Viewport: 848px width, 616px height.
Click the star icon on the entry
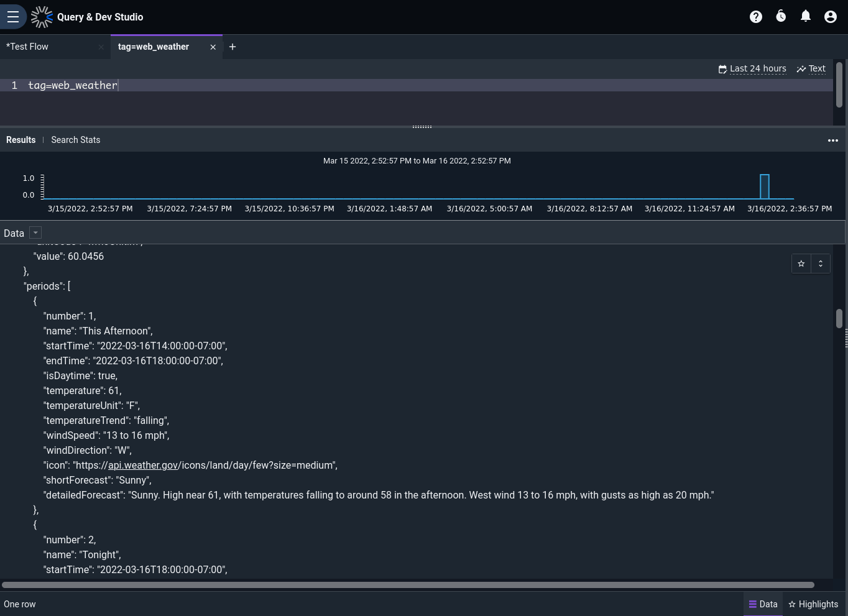[801, 264]
